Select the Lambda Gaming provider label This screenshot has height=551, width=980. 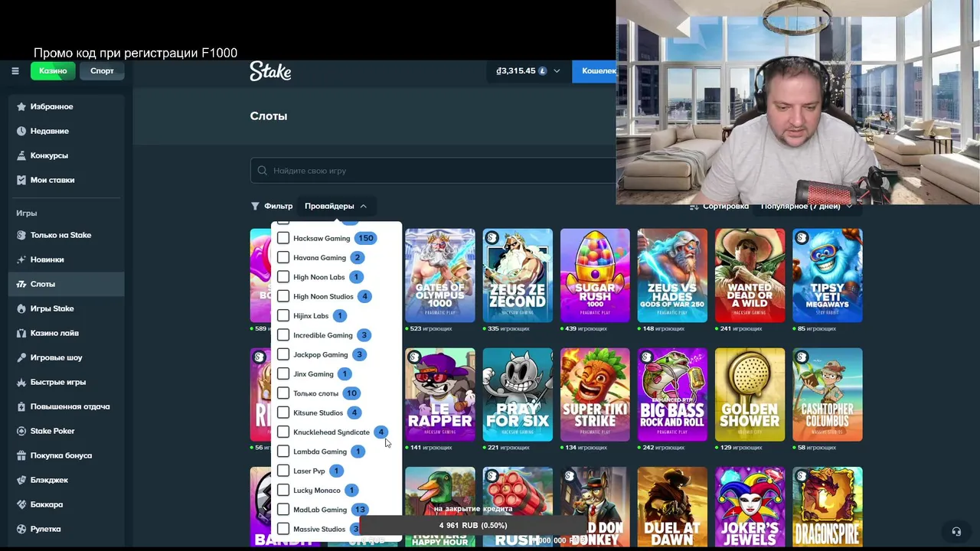tap(320, 452)
